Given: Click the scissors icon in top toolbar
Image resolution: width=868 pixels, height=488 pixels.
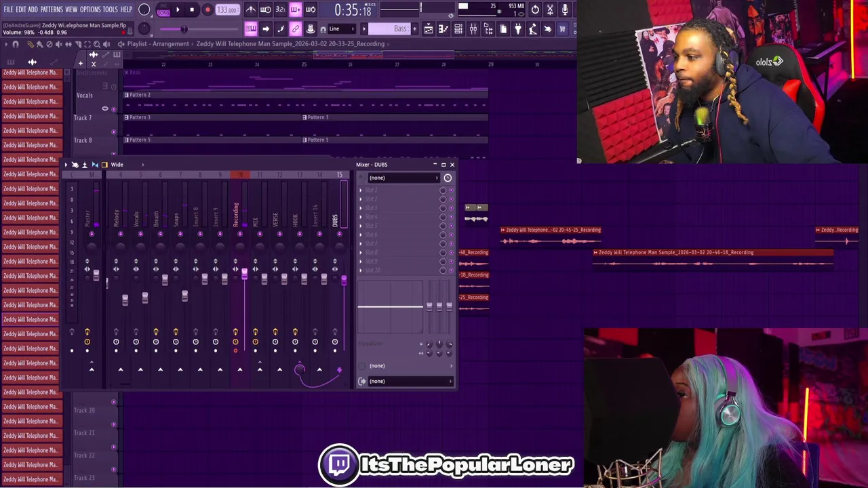Looking at the screenshot, I should 550,9.
